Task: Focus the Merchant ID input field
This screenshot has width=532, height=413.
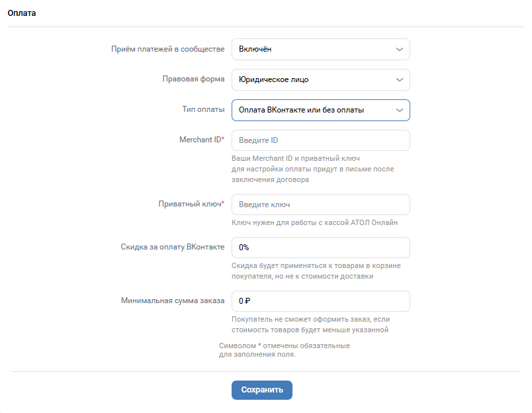Action: (x=321, y=140)
